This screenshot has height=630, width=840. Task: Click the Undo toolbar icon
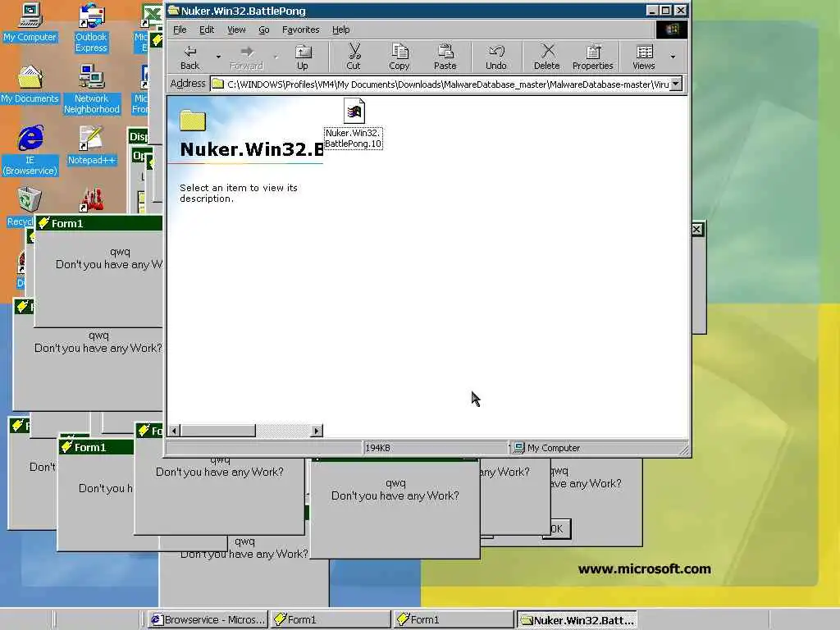(496, 57)
